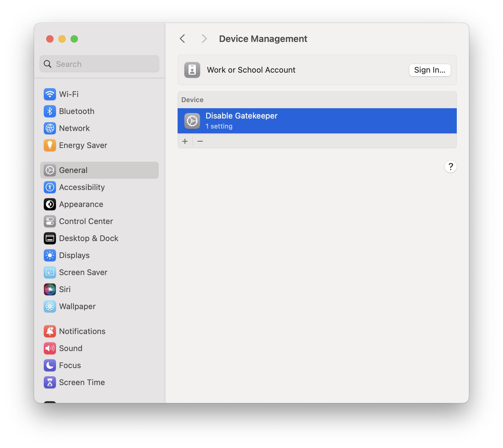
Task: Remove profile using minus button
Action: point(200,141)
